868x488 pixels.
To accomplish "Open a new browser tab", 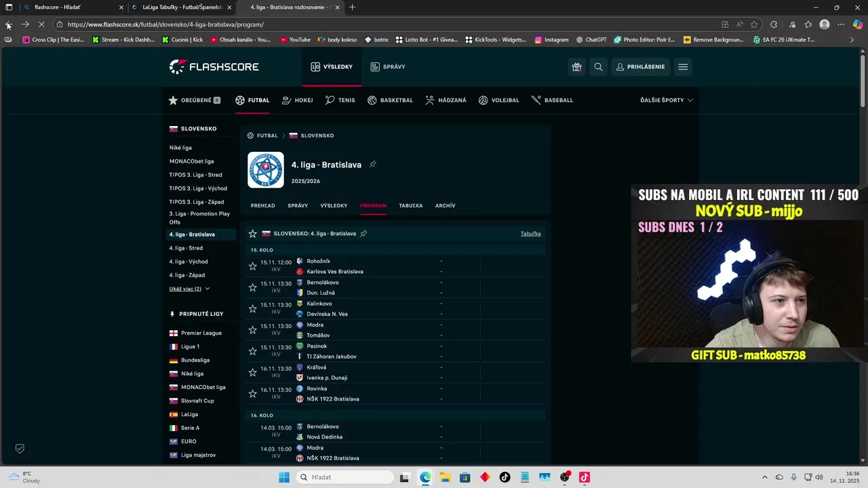I will [352, 7].
